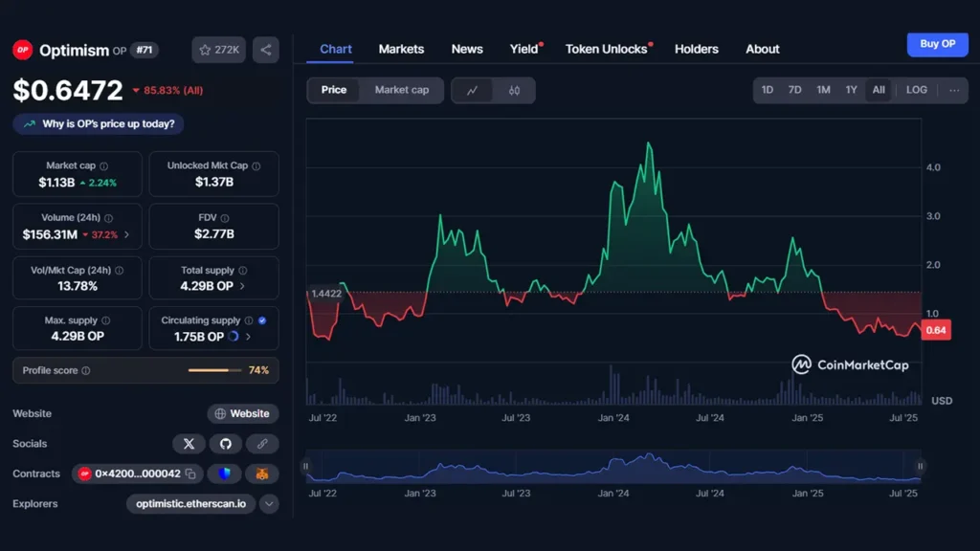Open the Chart tab
Viewport: 980px width, 551px height.
pyautogui.click(x=336, y=49)
